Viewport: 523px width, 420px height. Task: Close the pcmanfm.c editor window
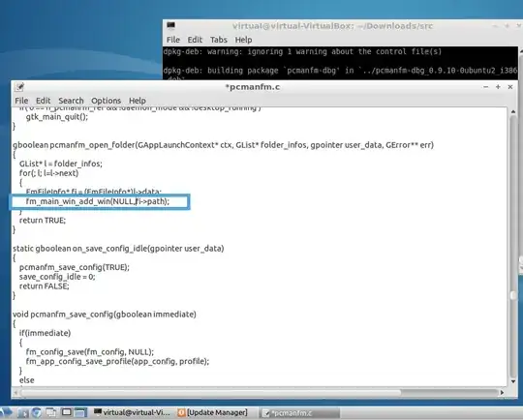(x=510, y=87)
